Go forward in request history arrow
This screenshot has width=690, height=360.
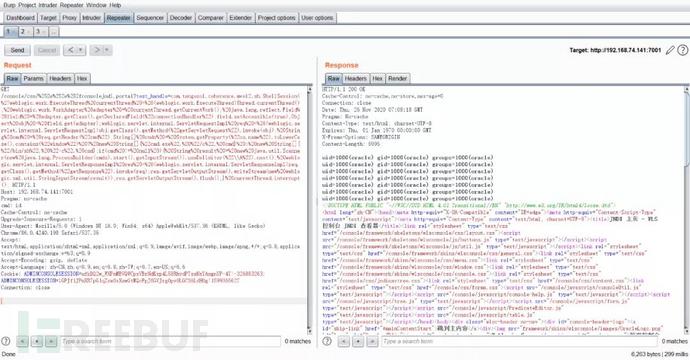coord(96,50)
